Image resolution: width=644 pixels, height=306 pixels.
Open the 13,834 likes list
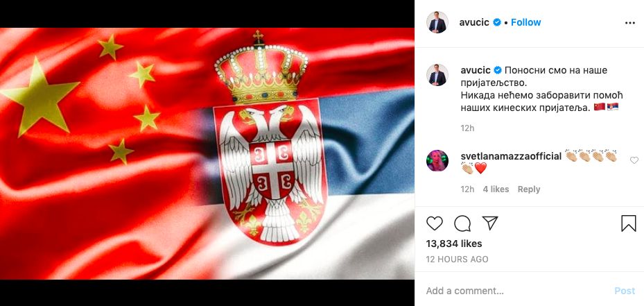tap(454, 244)
